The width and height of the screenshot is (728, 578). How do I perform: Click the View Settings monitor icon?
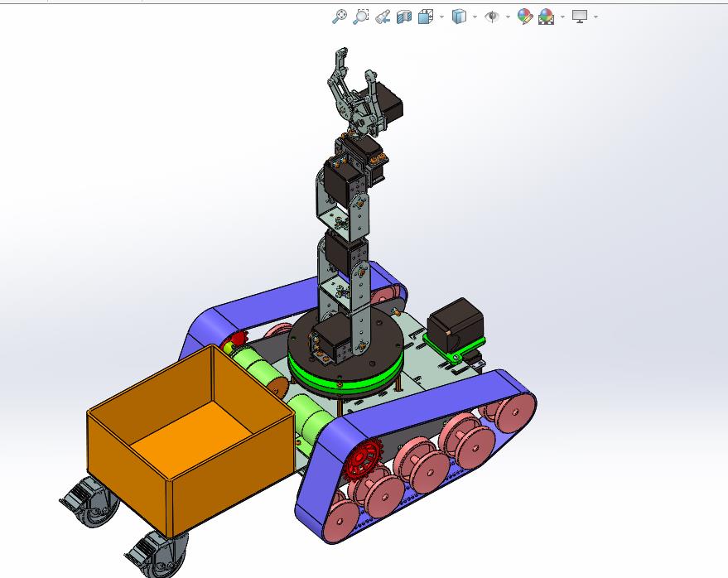click(x=580, y=17)
